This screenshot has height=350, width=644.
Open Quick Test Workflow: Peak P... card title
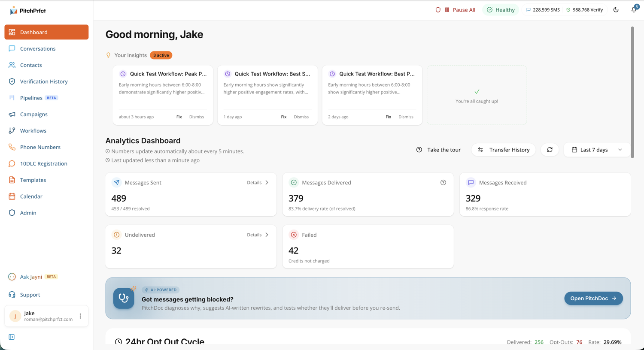click(168, 74)
